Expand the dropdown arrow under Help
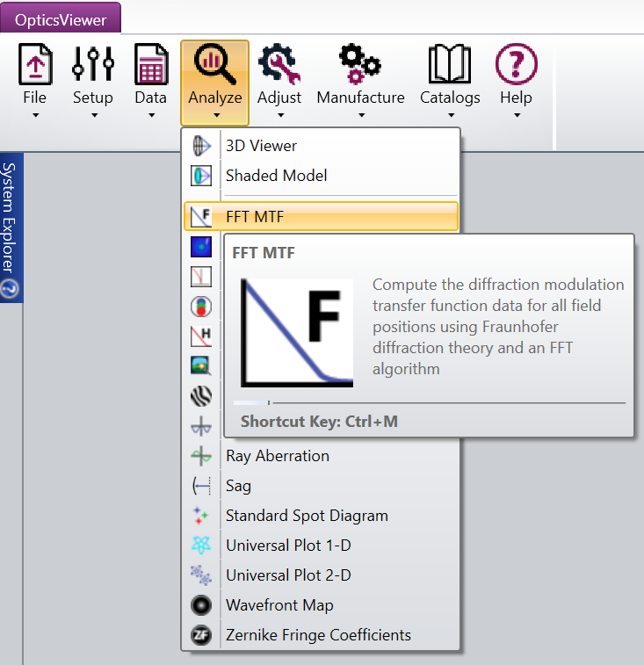Screen dimensions: 644x665 click(517, 115)
